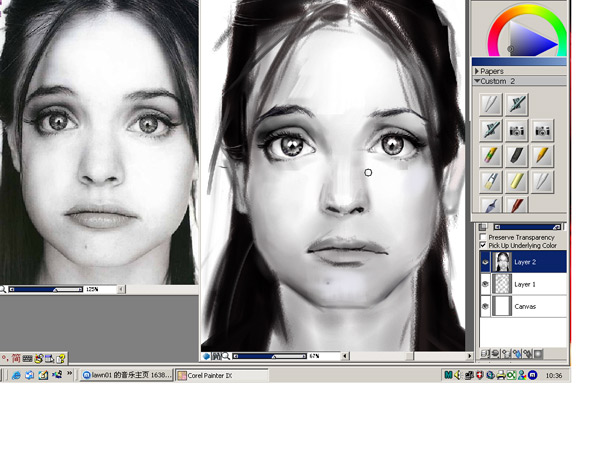Click the first camera icon in Custom 2 palette
Image resolution: width=600 pixels, height=450 pixels.
(x=517, y=130)
